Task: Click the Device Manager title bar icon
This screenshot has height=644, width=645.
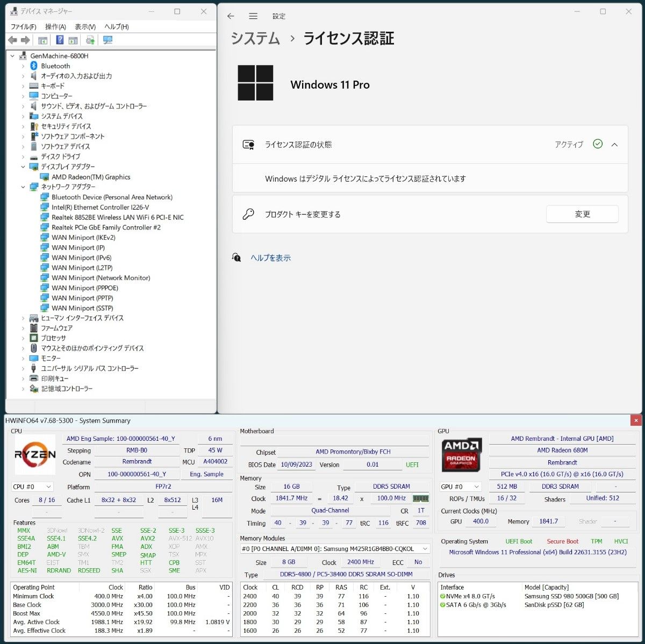Action: (13, 11)
